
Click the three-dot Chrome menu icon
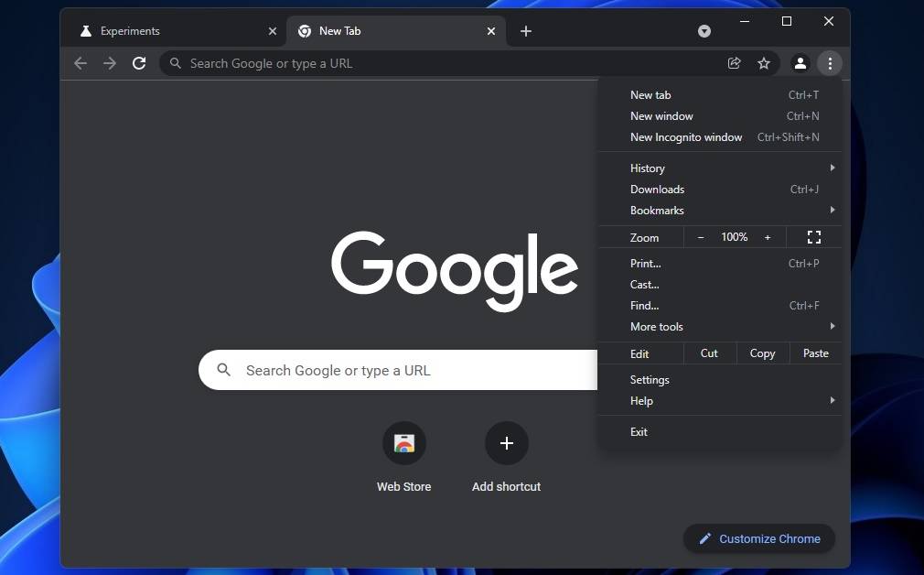tap(830, 63)
